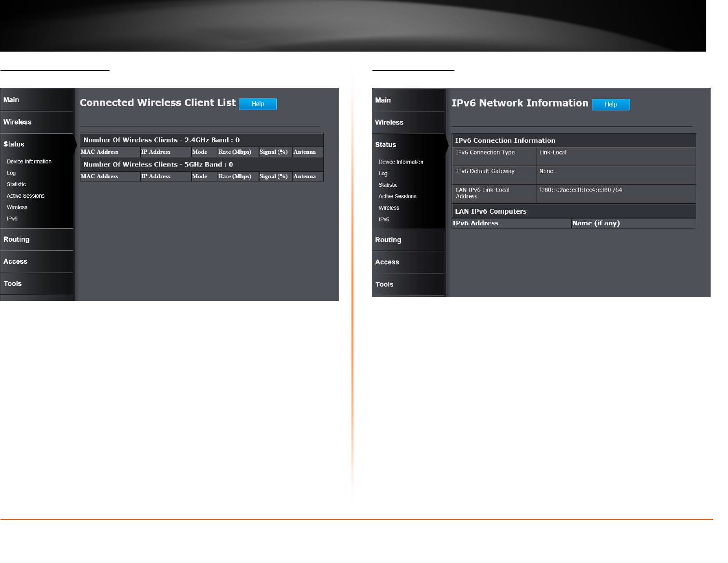728x563 pixels.
Task: Open Wireless status submenu in IPv6 panel
Action: pyautogui.click(x=389, y=208)
